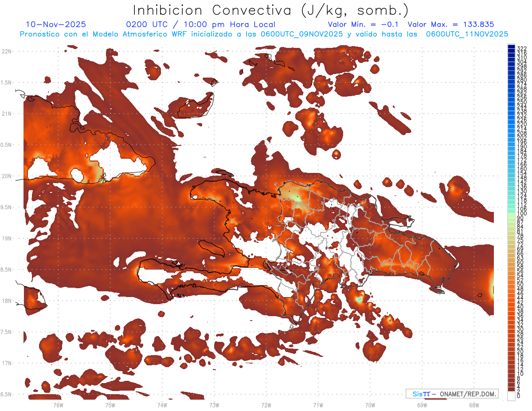Viewport: 532px width, 411px height.
Task: Click the 76W longitude label
Action: [59, 404]
